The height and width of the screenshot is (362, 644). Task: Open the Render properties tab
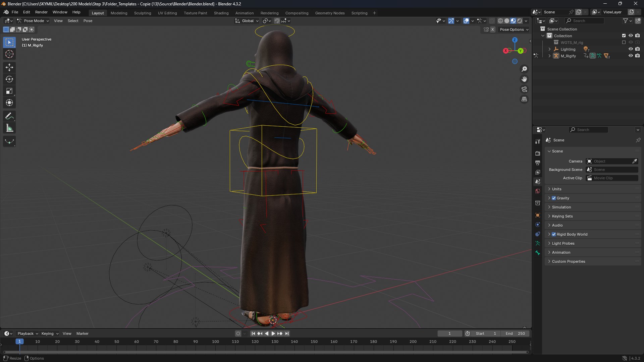coord(538,153)
